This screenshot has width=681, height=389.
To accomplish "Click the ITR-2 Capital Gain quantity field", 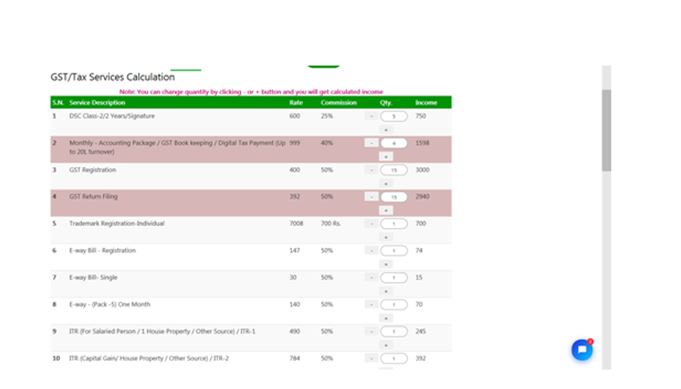I will pos(394,359).
